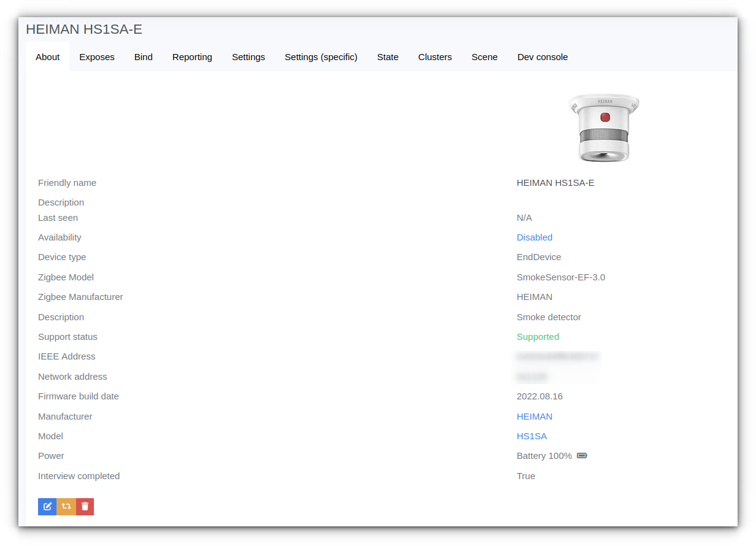
Task: Open the HS1SA model link
Action: click(531, 436)
